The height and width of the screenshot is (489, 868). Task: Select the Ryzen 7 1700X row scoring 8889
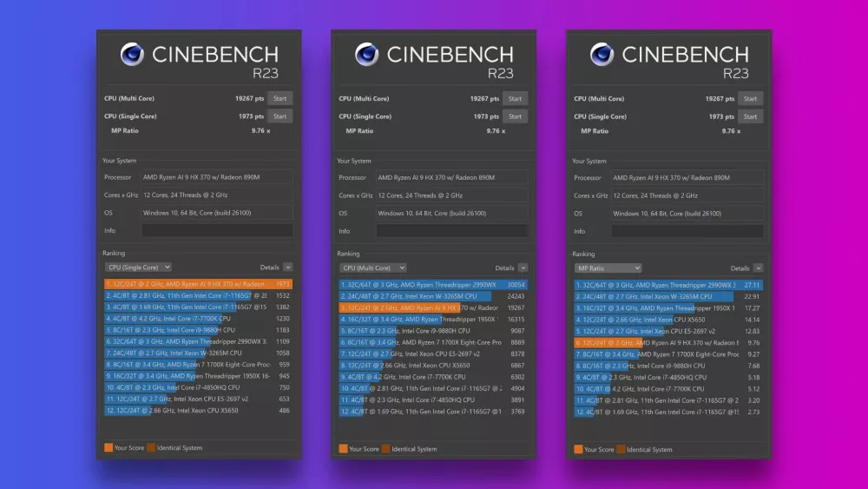(433, 342)
